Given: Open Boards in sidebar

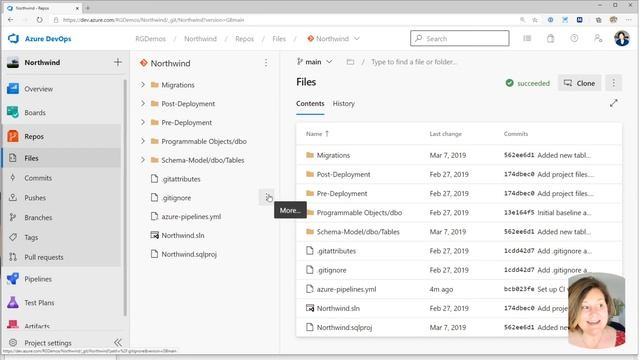Looking at the screenshot, I should coord(35,112).
